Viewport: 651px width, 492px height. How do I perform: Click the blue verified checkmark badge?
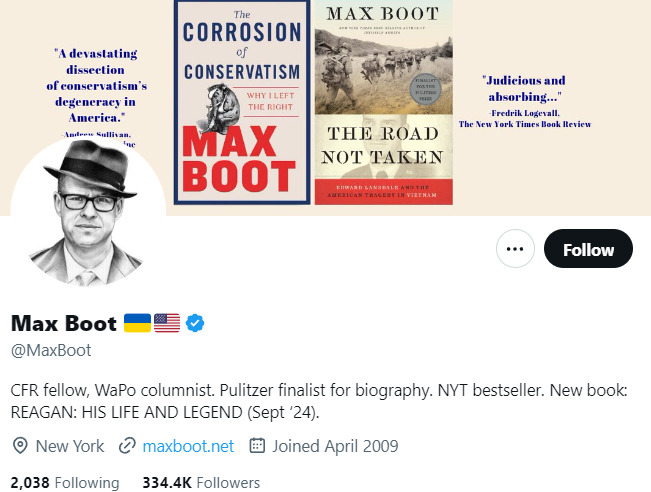196,323
